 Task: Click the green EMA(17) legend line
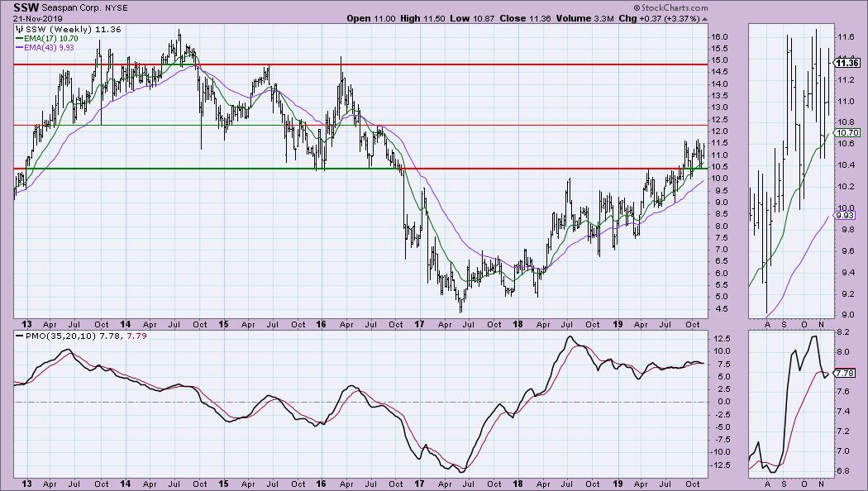[x=22, y=39]
